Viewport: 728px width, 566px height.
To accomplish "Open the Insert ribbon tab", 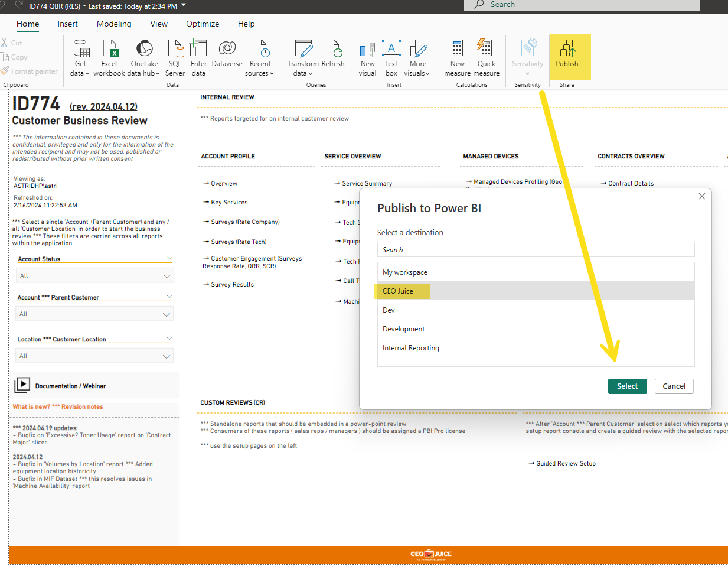I will (67, 24).
